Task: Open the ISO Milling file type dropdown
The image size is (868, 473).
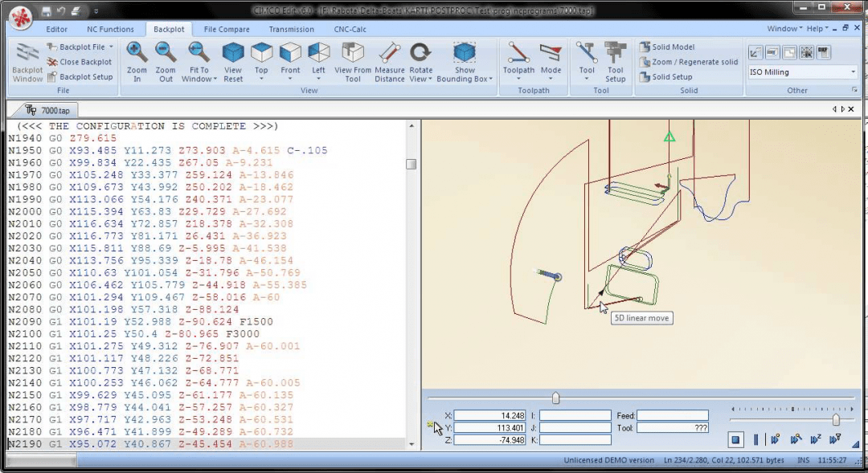Action: [853, 72]
